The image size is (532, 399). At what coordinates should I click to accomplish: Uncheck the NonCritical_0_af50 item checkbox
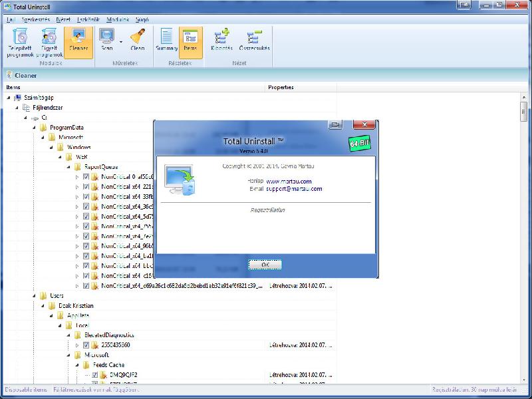[86, 177]
